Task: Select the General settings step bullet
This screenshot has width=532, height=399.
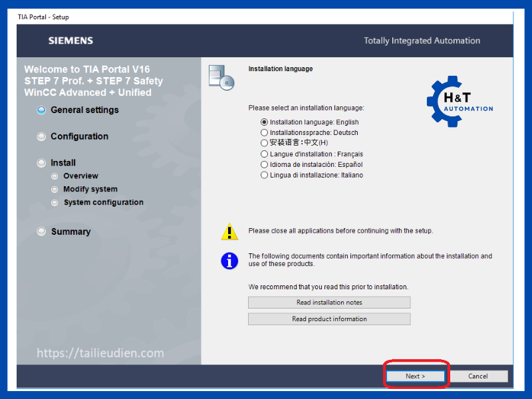Action: 42,110
